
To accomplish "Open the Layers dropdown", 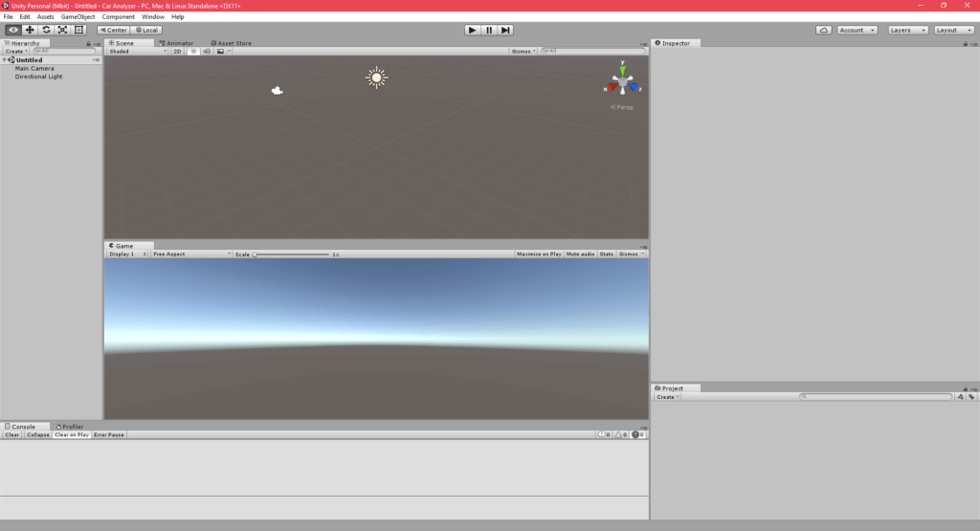I will pyautogui.click(x=907, y=30).
